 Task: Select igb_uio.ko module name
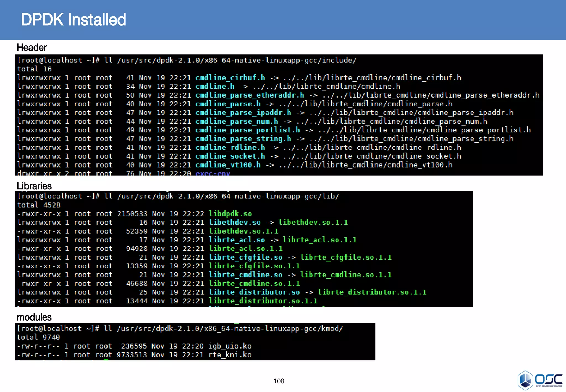[x=230, y=346]
